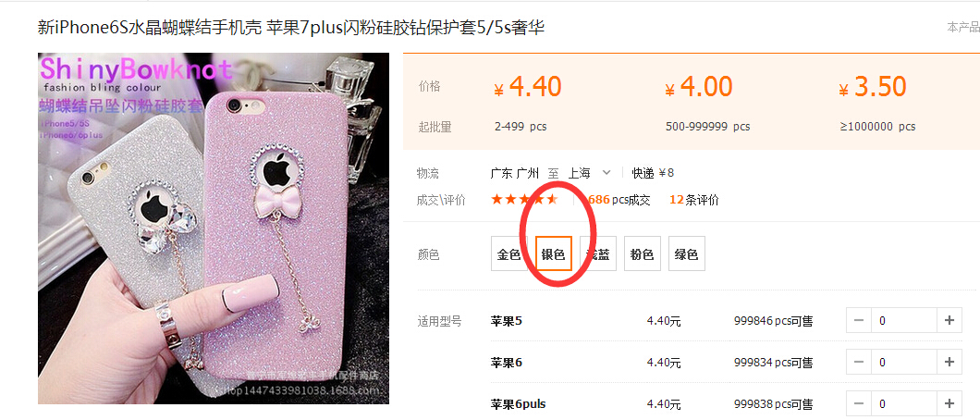This screenshot has width=980, height=420.
Task: Click the star rating icons
Action: (524, 200)
